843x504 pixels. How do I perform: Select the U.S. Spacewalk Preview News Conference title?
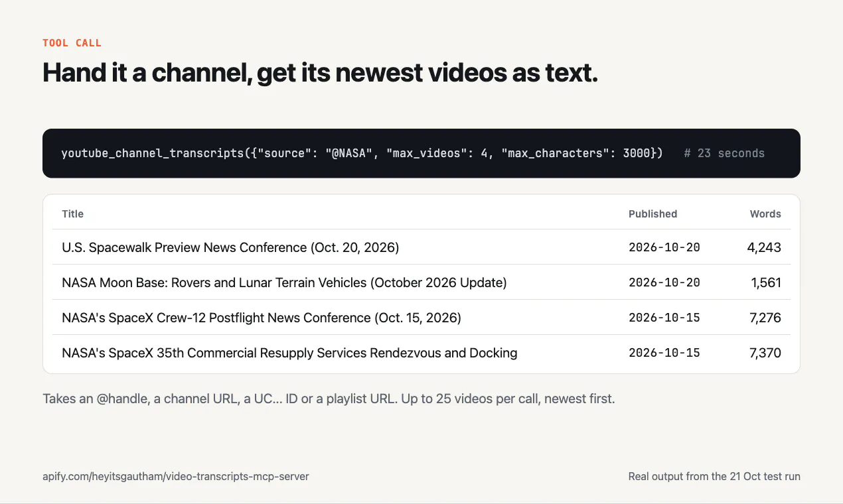(x=230, y=247)
